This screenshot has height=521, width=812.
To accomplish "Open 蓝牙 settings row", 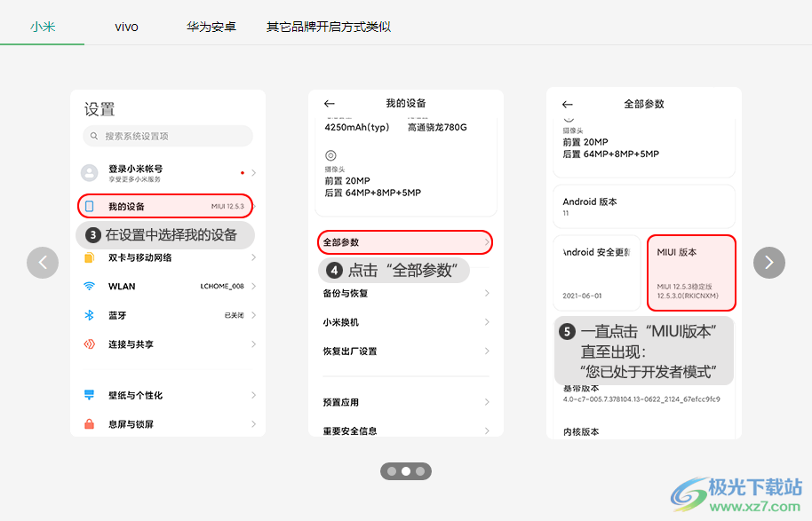I will click(x=168, y=315).
